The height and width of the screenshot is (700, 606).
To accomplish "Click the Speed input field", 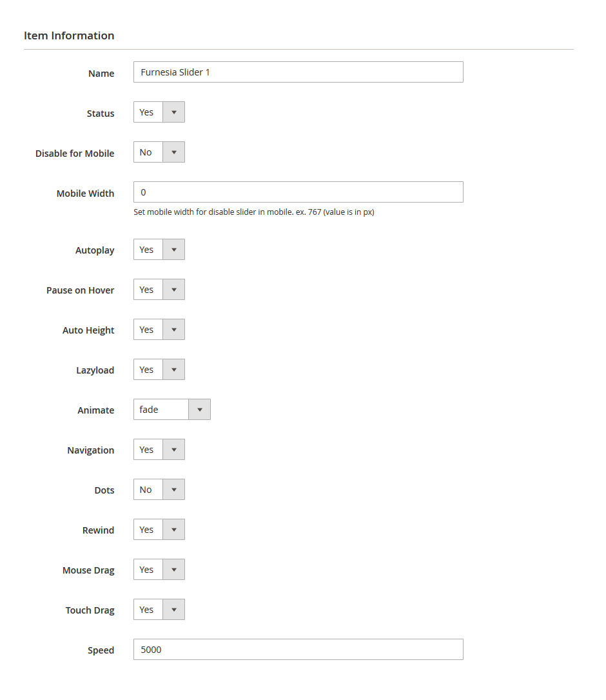I will pos(298,650).
